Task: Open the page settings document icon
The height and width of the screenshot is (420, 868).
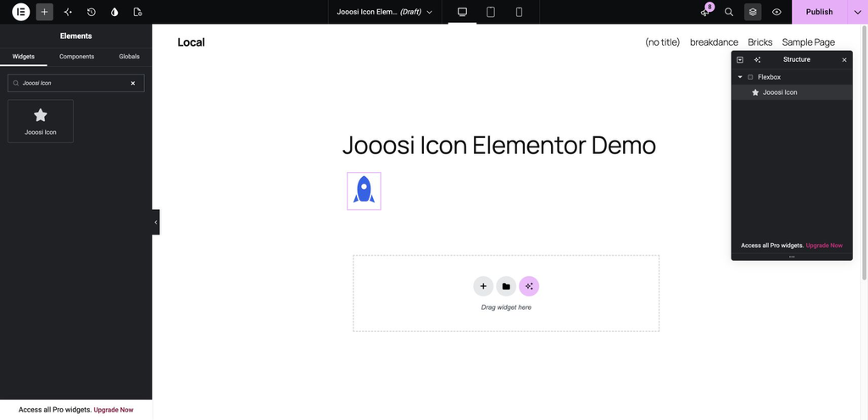Action: [x=138, y=12]
